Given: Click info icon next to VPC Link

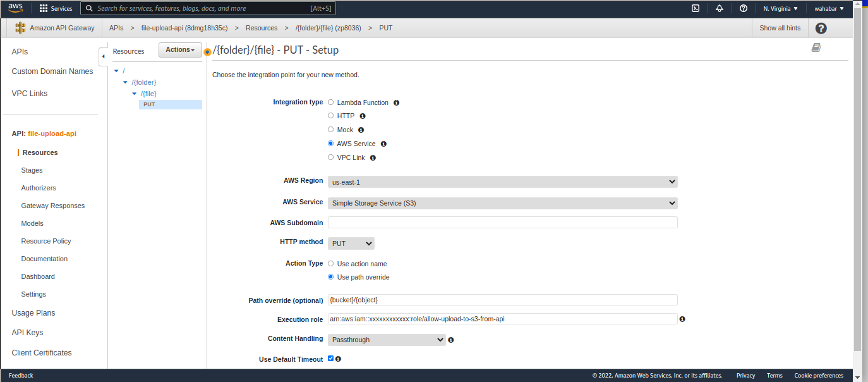Looking at the screenshot, I should click(x=373, y=158).
